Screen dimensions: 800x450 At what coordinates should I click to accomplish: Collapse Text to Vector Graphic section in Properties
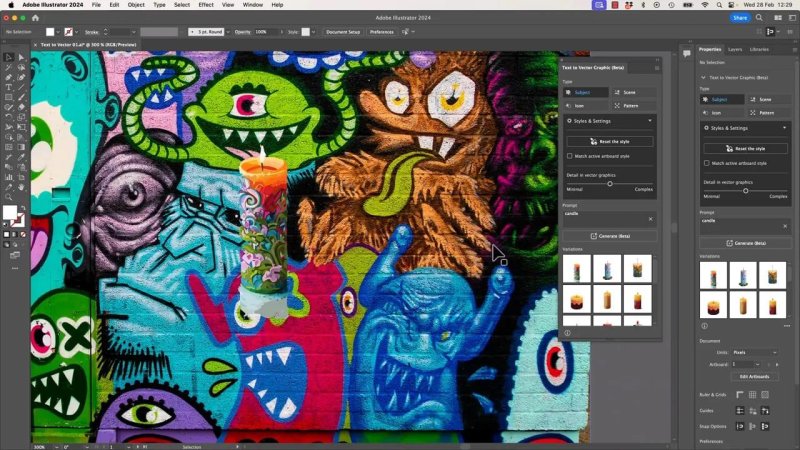coord(704,78)
